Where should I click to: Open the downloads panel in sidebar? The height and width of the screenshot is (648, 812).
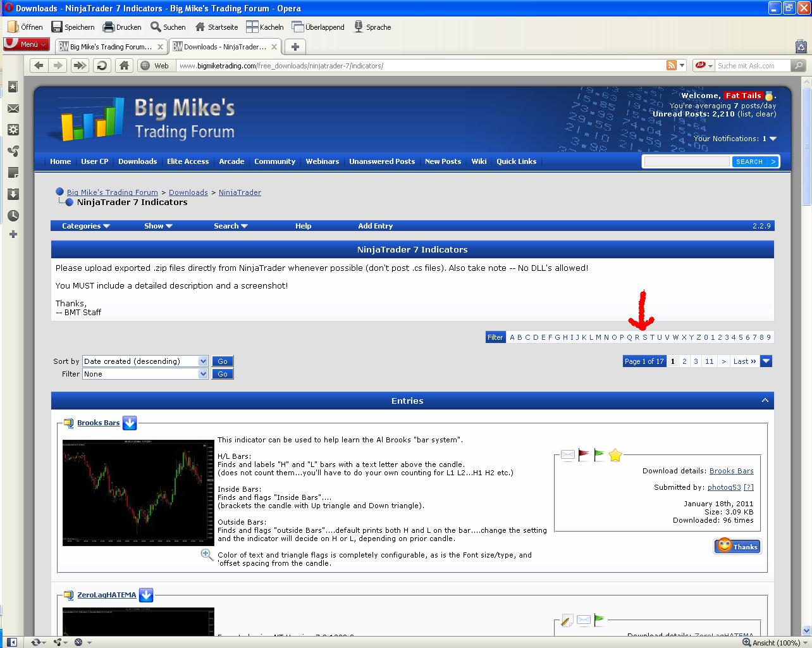tap(13, 194)
